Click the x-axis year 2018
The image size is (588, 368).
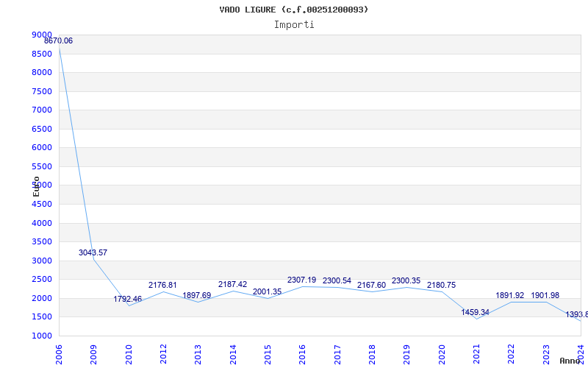pos(372,355)
